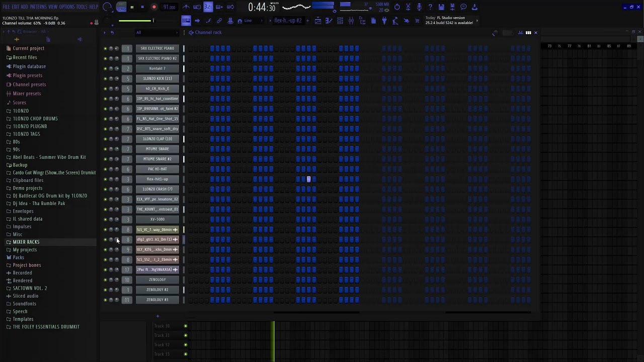
Task: Expand the Packs browser folder
Action: [x=18, y=257]
